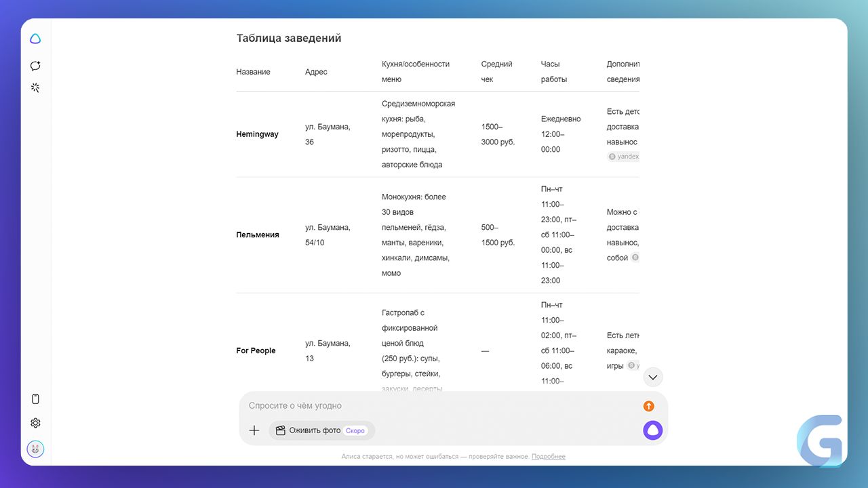Click the Alice logo in the sidebar
868x488 pixels.
pos(35,39)
